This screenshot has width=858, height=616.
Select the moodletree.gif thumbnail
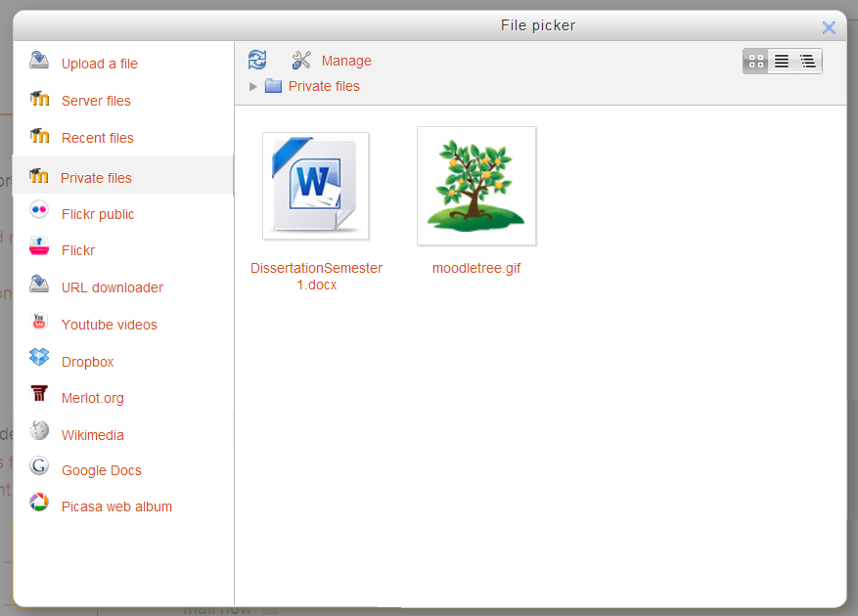[476, 186]
